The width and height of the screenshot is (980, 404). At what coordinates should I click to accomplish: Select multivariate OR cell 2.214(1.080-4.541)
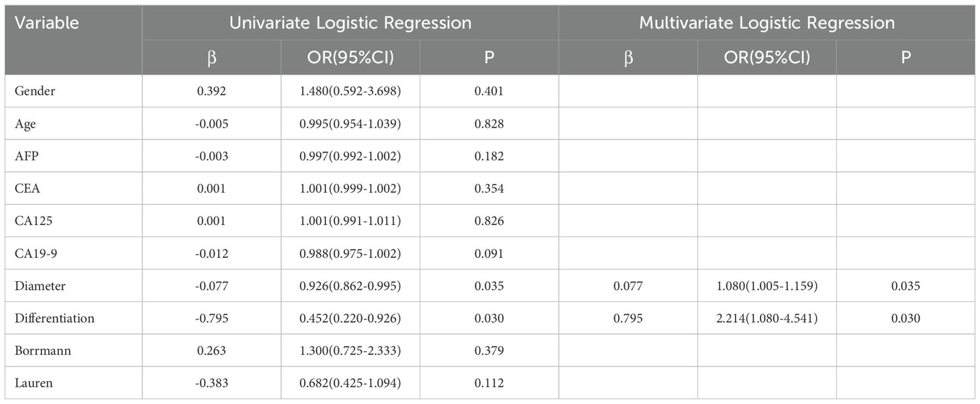(767, 318)
